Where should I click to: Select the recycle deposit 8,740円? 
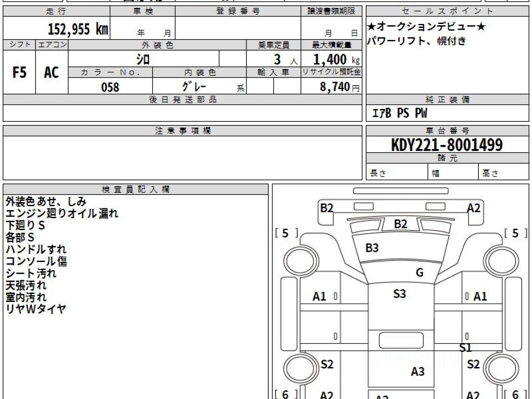tap(340, 87)
